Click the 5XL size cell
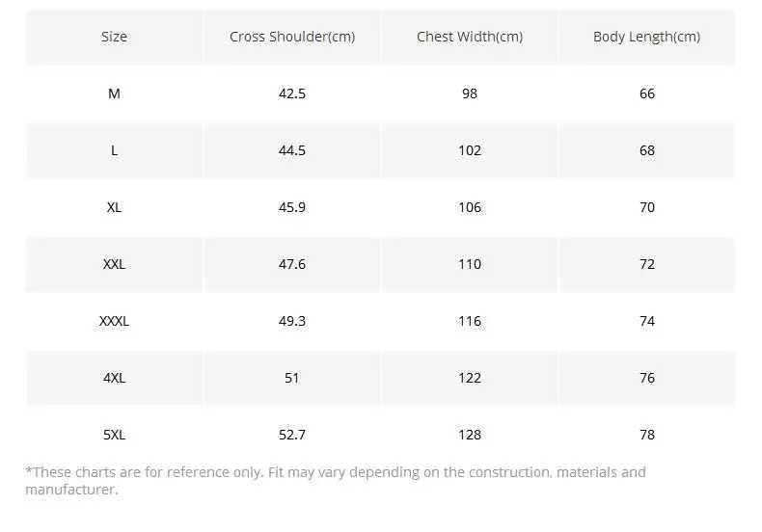Screen dimensions: 762x532 click(x=114, y=435)
